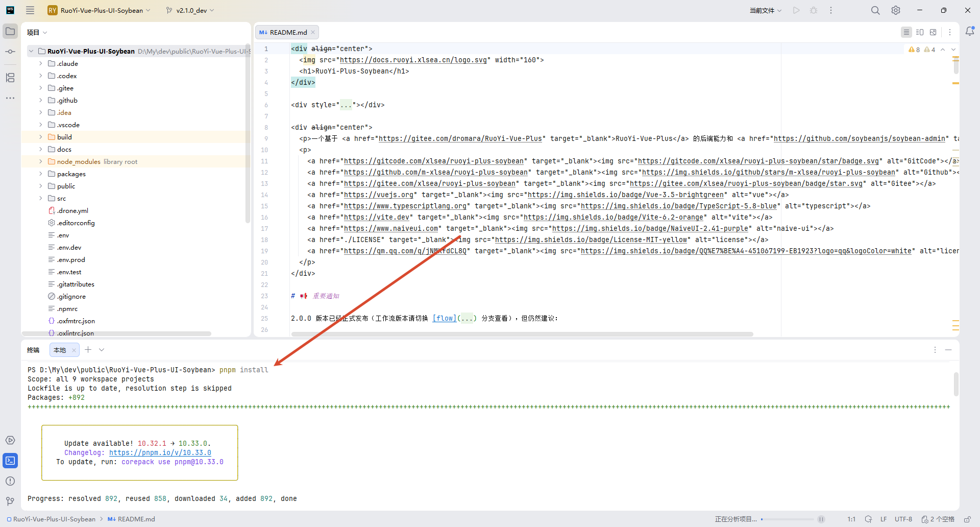
Task: Open the Terminal tool window icon
Action: (10, 461)
